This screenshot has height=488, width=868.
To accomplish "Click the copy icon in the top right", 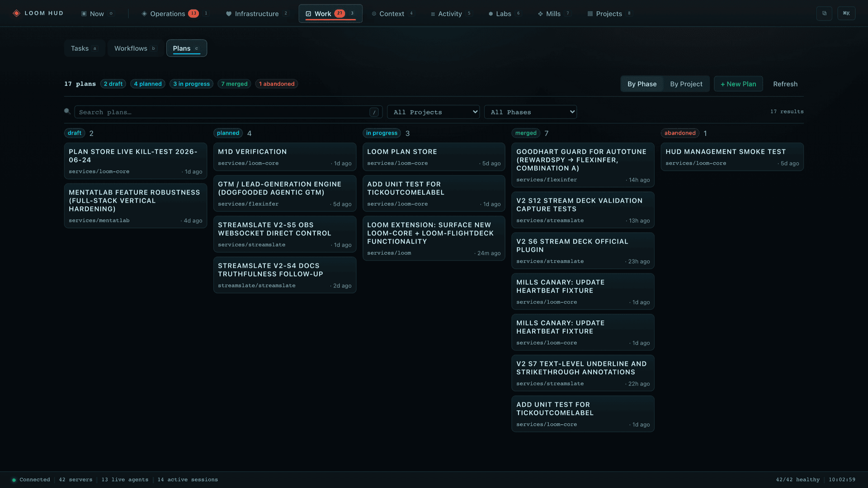I will click(x=824, y=14).
